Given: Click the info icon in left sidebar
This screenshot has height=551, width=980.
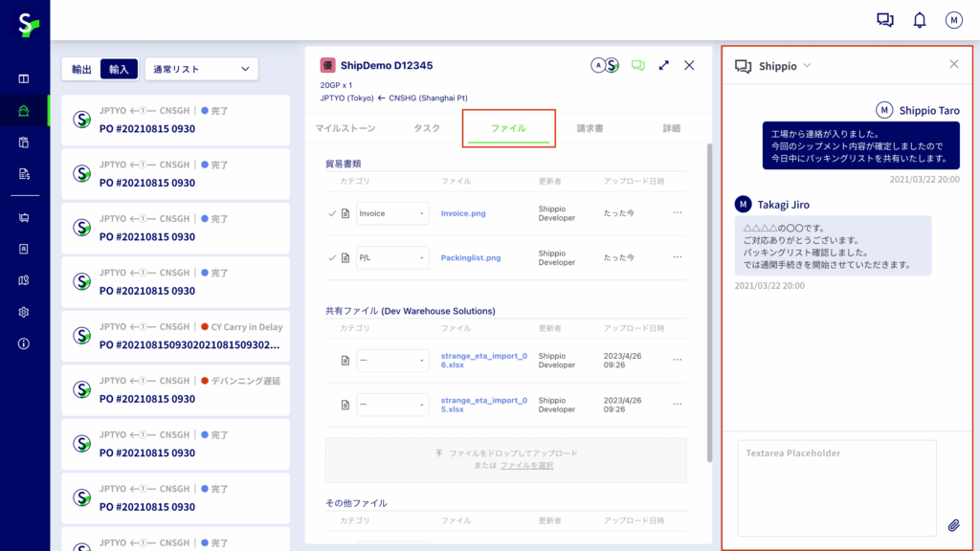Looking at the screenshot, I should coord(24,343).
